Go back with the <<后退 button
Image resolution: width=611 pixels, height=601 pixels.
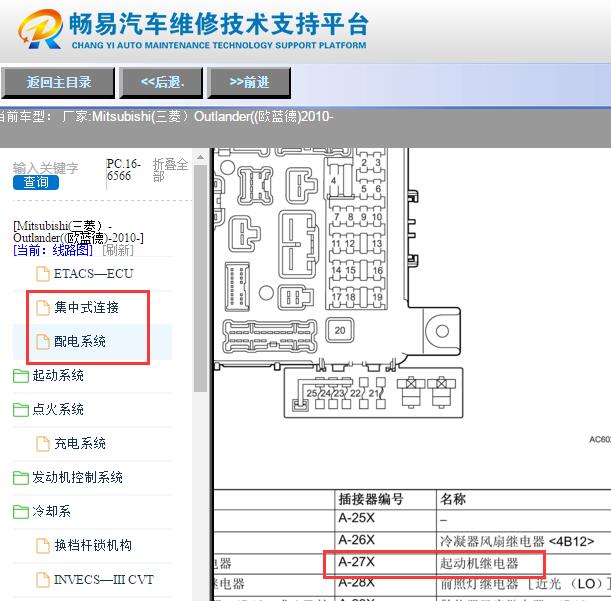(x=161, y=82)
